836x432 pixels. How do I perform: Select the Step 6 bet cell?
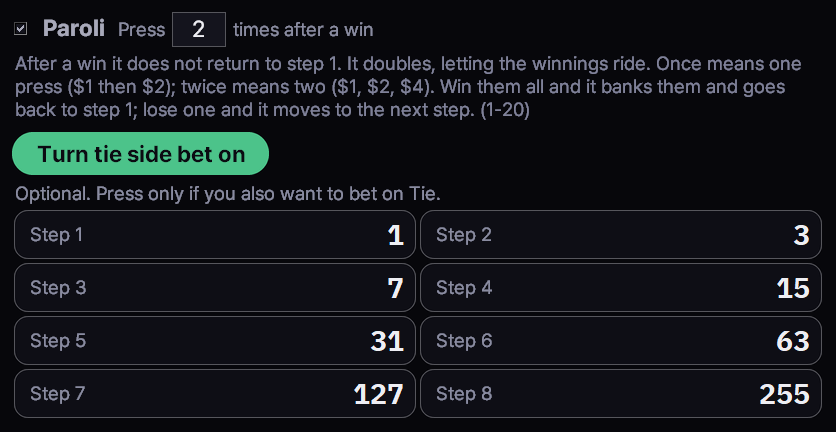621,340
